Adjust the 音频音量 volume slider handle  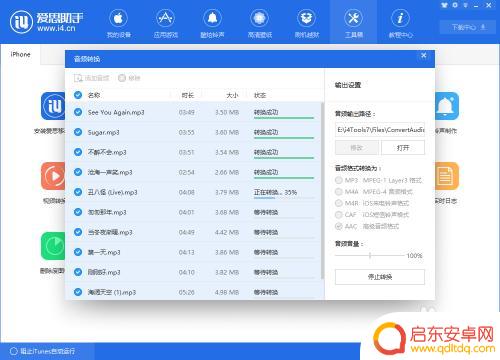(370, 256)
